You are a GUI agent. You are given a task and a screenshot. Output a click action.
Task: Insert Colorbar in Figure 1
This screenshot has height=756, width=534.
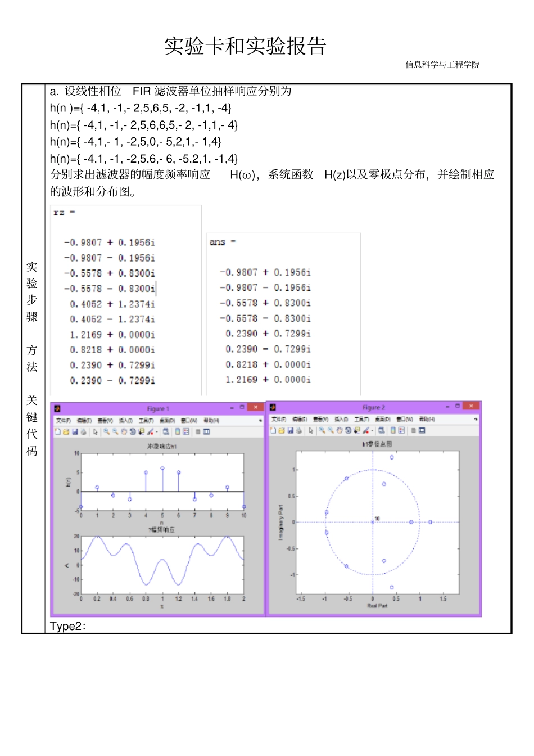pyautogui.click(x=177, y=432)
